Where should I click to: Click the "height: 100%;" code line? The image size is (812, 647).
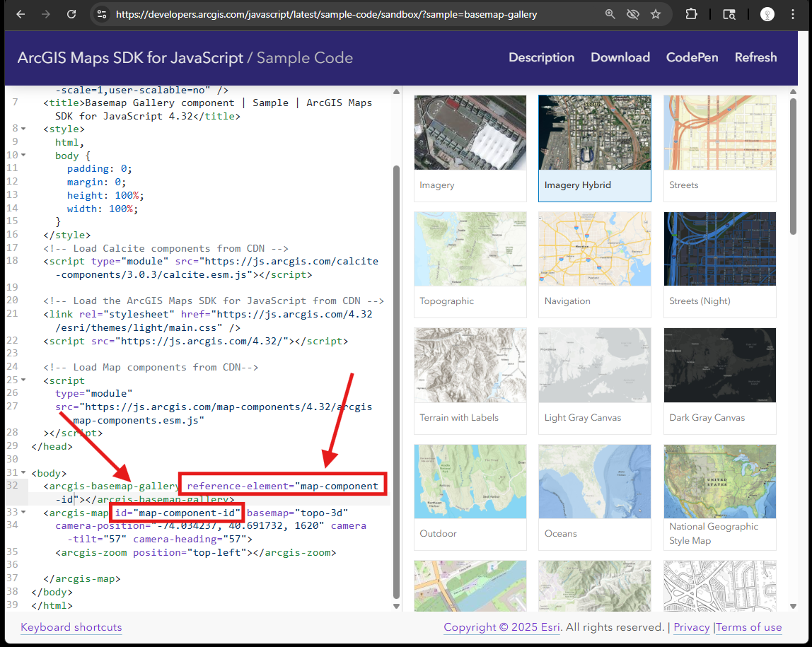point(105,196)
